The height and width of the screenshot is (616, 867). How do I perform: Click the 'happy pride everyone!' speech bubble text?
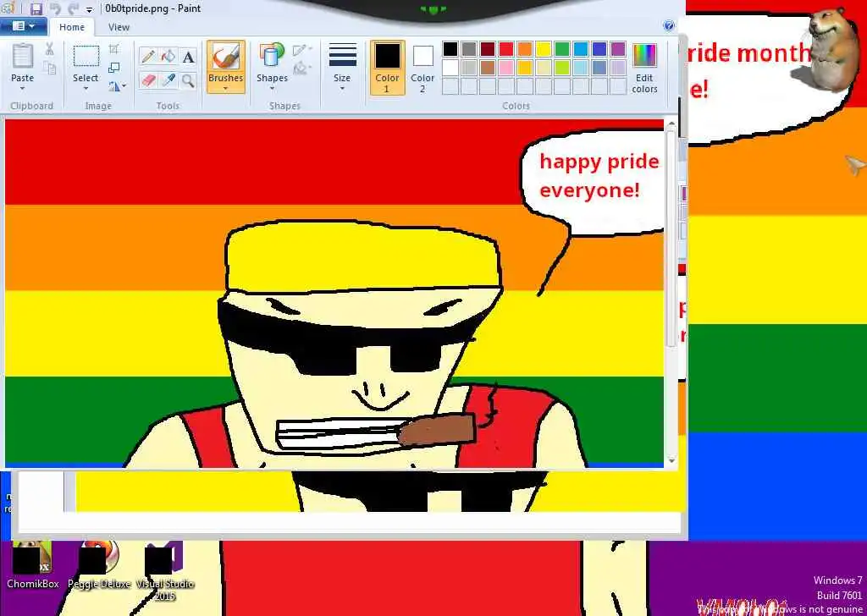(x=599, y=176)
